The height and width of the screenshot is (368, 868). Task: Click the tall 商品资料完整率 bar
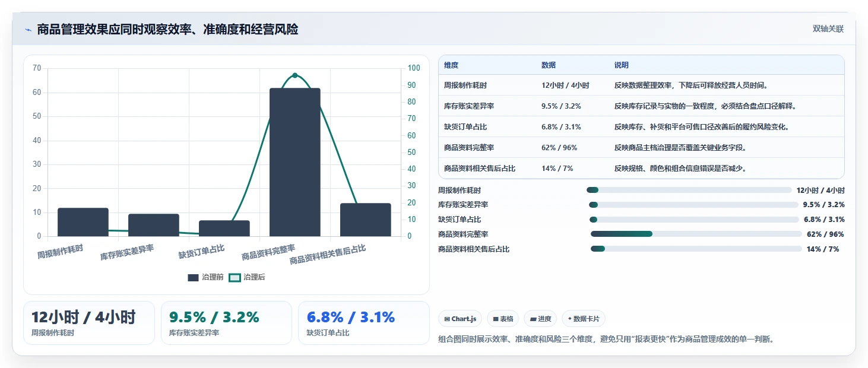pyautogui.click(x=295, y=162)
